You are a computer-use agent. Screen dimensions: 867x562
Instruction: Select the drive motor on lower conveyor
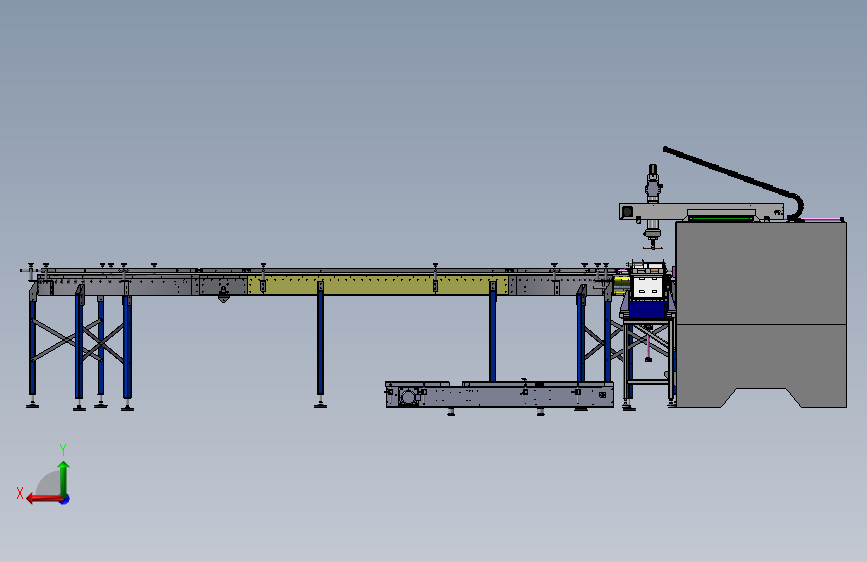(409, 396)
